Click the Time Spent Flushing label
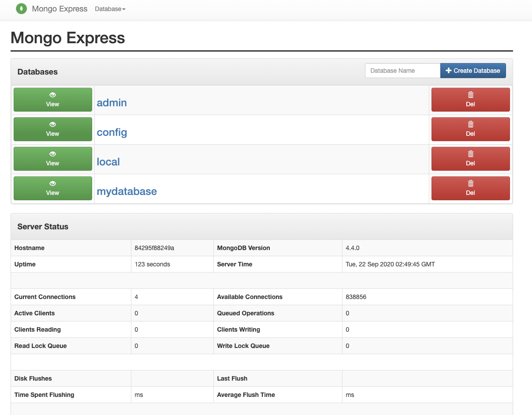Viewport: 532px width, 415px height. 44,395
